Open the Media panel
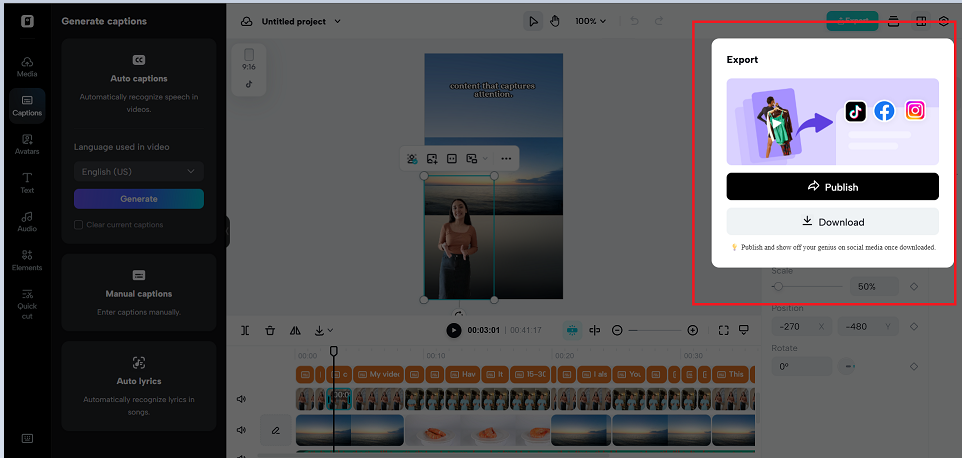Image resolution: width=962 pixels, height=458 pixels. point(27,67)
